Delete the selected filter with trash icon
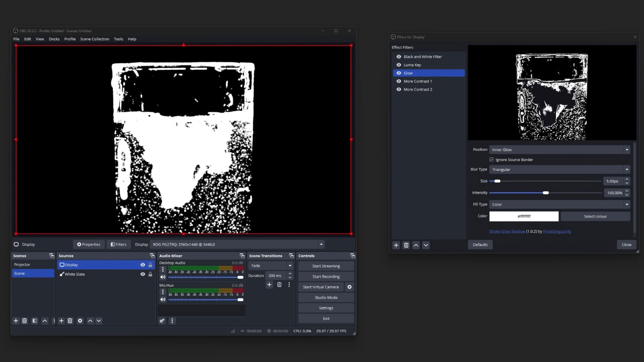Viewport: 644px width, 362px height. click(x=406, y=245)
